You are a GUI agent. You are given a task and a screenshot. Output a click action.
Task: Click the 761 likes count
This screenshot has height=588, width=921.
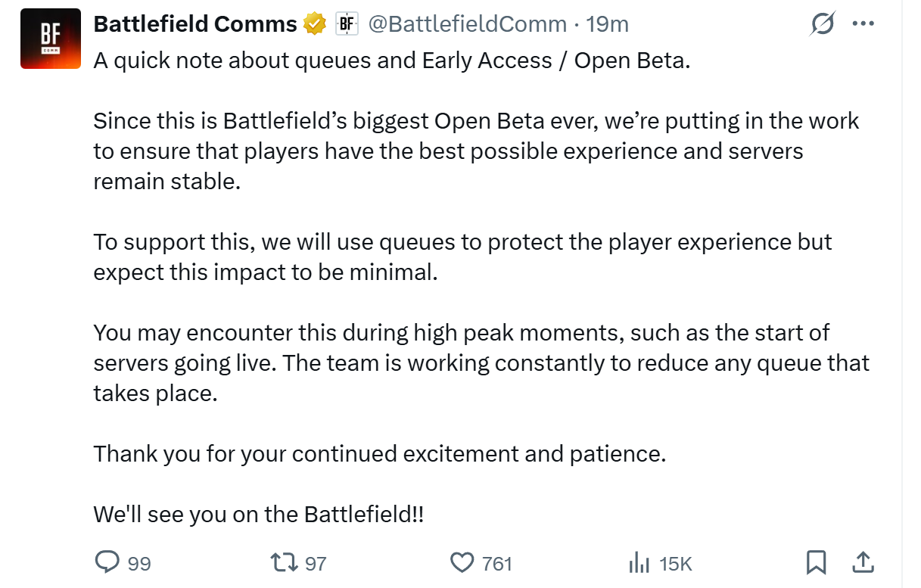click(497, 564)
